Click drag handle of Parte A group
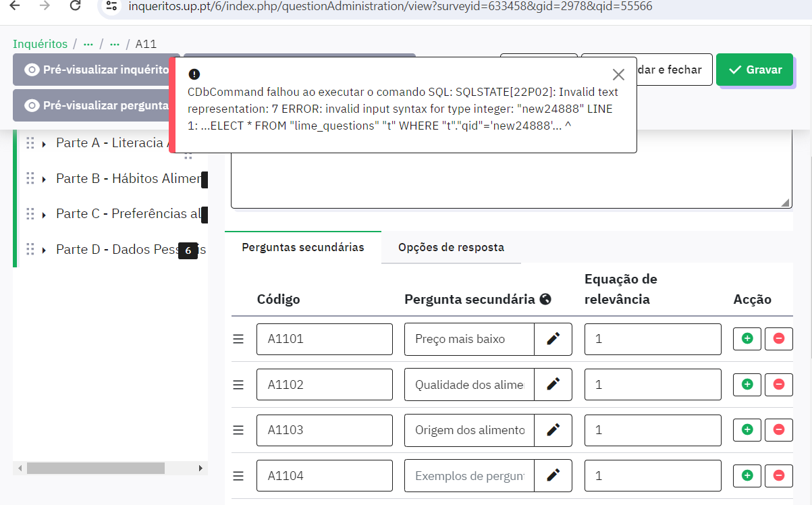This screenshot has width=812, height=505. pyautogui.click(x=30, y=142)
